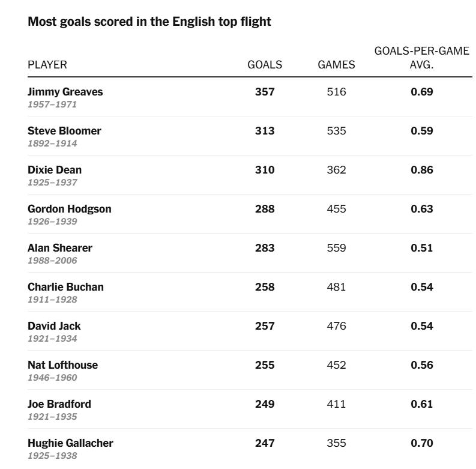Click the PLAYER column header

[47, 65]
